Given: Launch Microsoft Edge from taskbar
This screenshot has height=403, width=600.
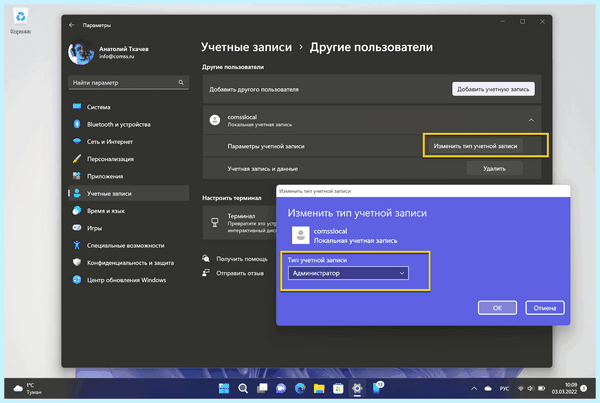Looking at the screenshot, I should click(x=300, y=388).
